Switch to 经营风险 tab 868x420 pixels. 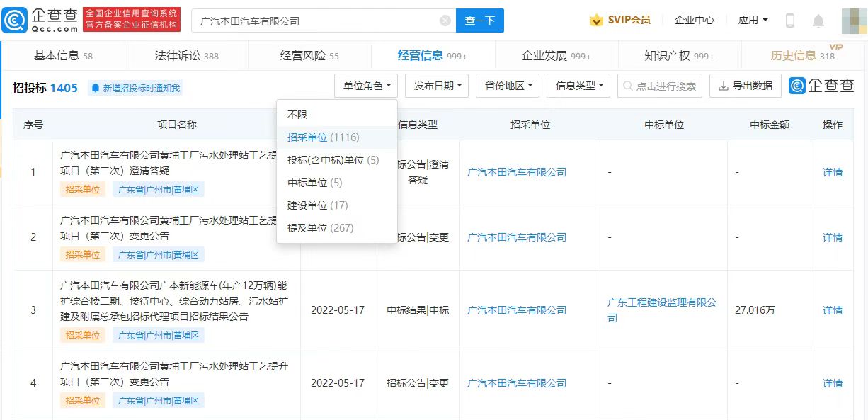(309, 55)
